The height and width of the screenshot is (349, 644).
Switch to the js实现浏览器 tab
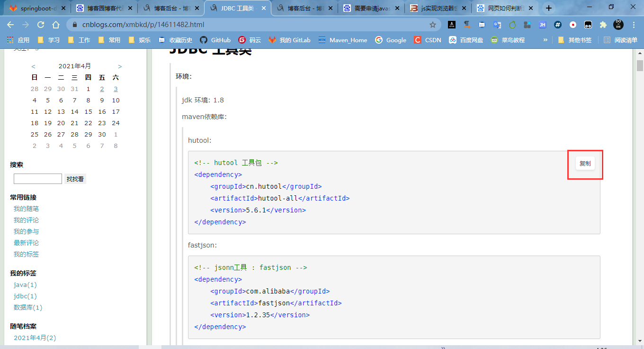[439, 8]
